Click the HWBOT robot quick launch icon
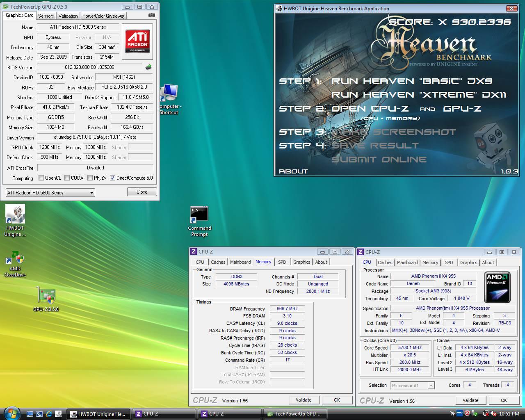Screen dimensions: 525x420 (58, 414)
